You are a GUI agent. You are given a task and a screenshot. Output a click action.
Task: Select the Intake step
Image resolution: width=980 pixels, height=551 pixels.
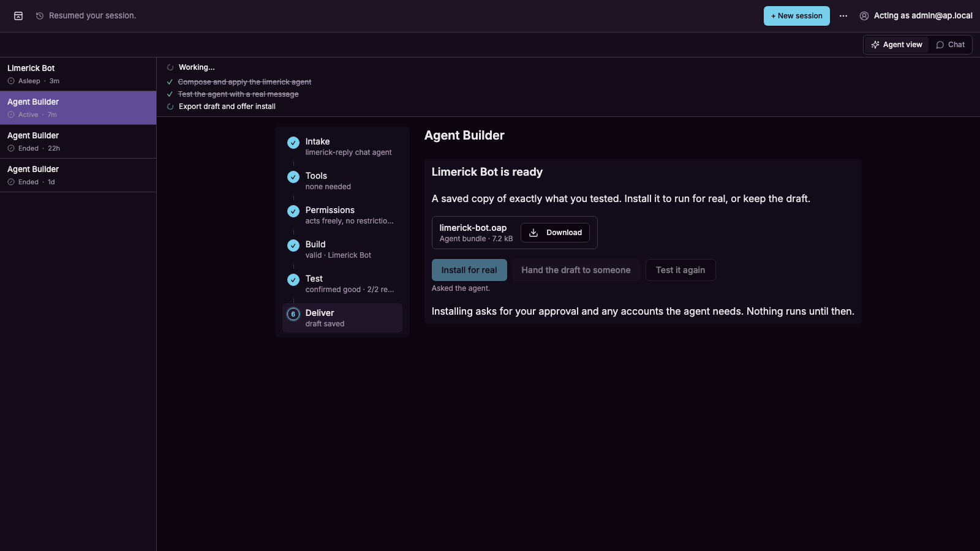342,146
